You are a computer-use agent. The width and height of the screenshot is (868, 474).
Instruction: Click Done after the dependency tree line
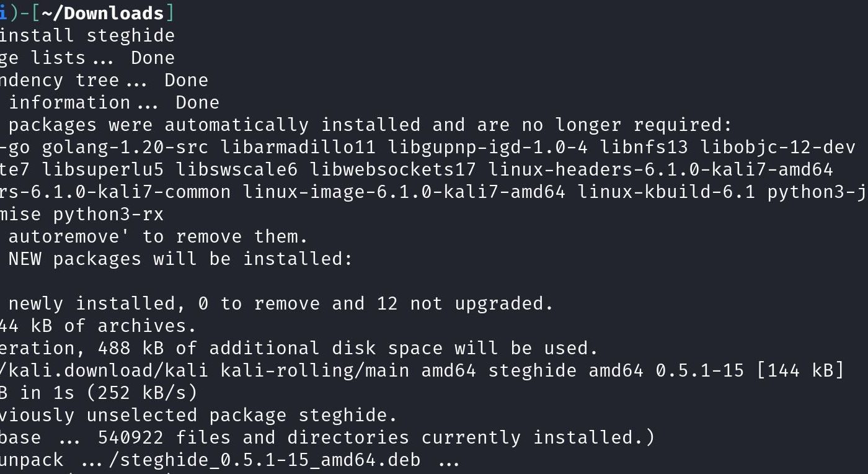(186, 80)
